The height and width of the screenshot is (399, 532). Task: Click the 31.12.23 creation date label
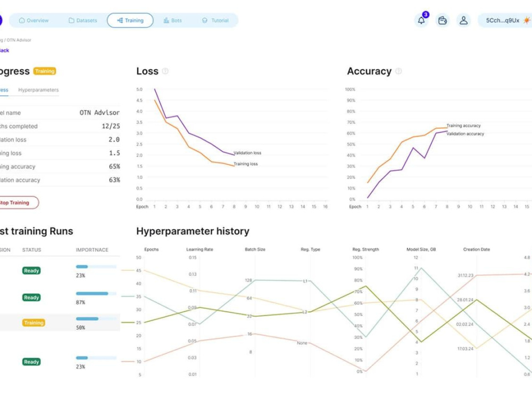tap(465, 275)
